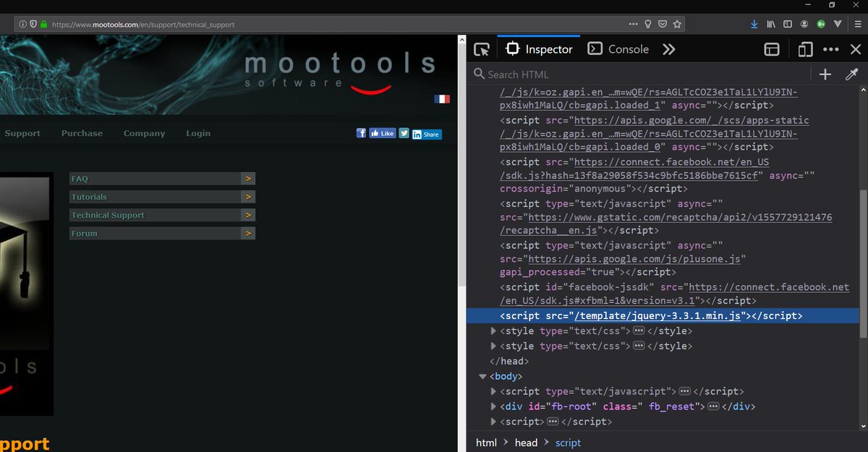Collapse the body element

tap(482, 376)
